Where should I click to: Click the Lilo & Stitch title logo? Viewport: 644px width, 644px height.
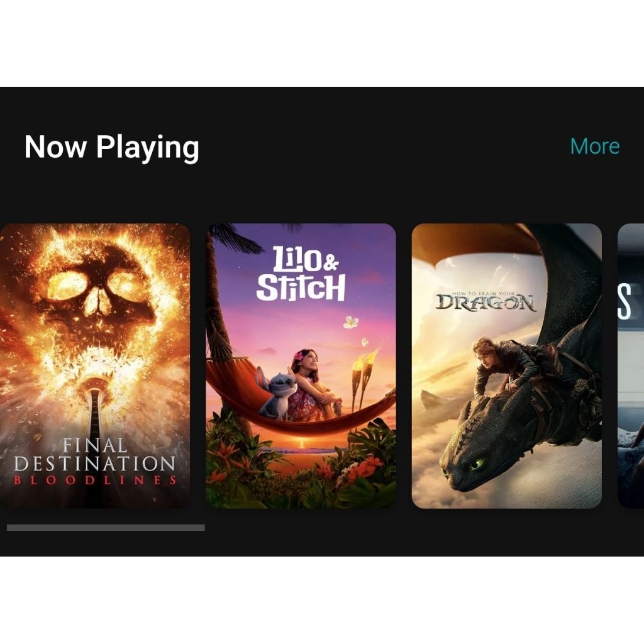(301, 274)
